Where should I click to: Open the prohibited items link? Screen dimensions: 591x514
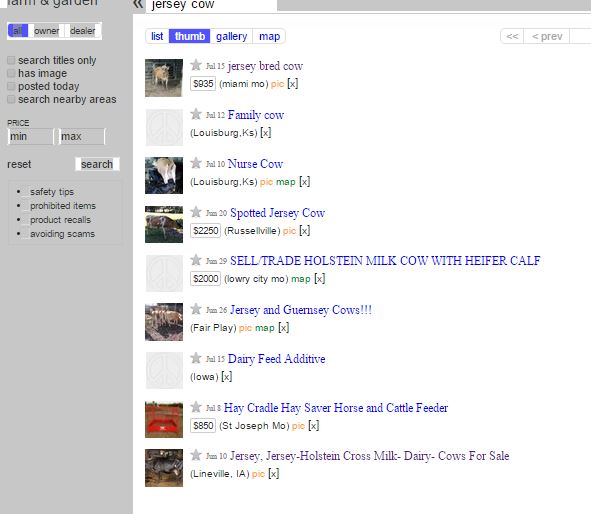(x=63, y=206)
